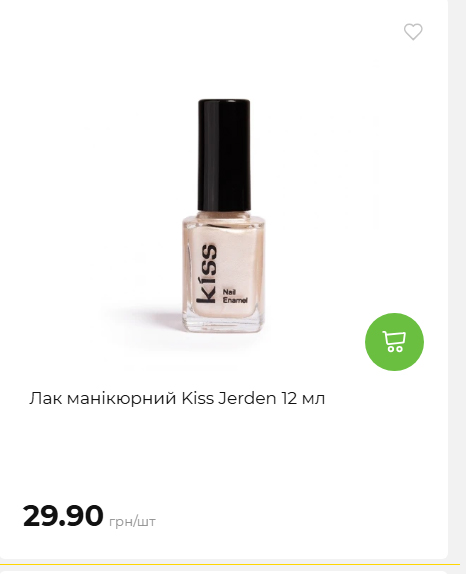This screenshot has height=574, width=466.
Task: Click the vertical Kiss logo on bottle
Action: [206, 274]
